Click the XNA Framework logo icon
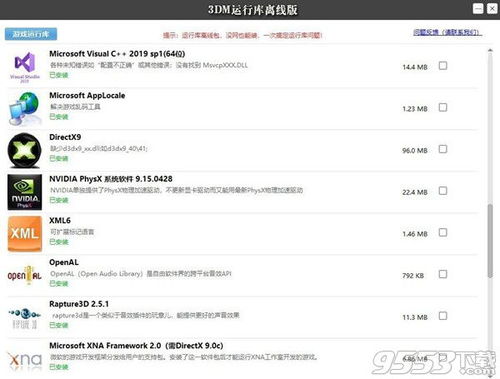Image resolution: width=500 pixels, height=379 pixels. (25, 360)
